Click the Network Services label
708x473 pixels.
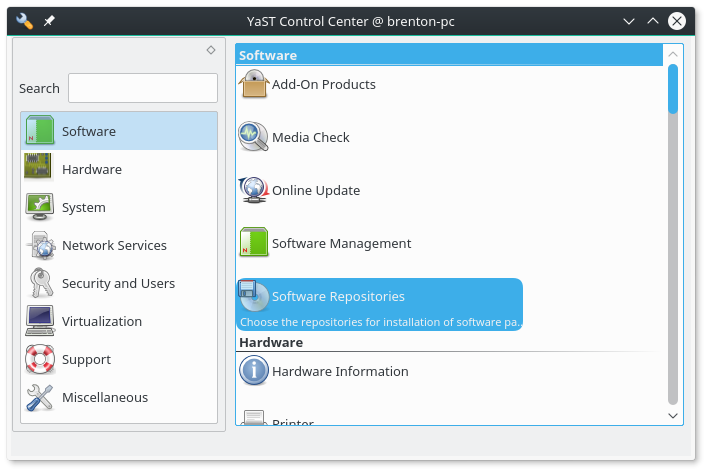click(115, 245)
